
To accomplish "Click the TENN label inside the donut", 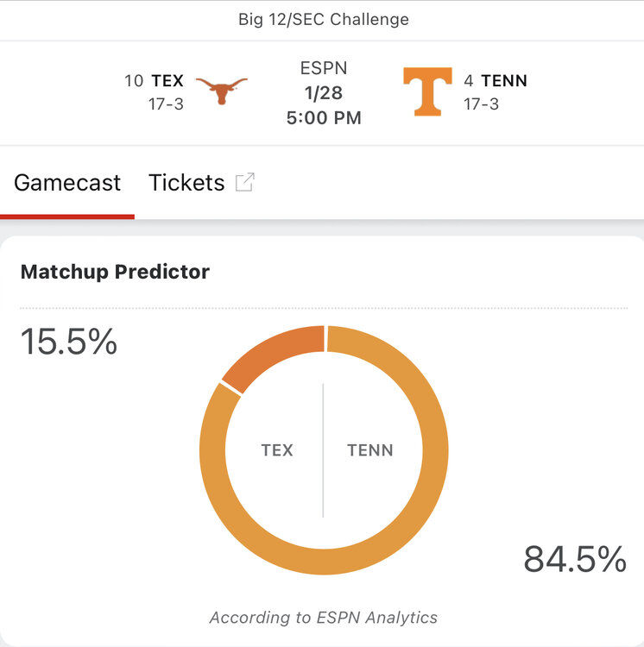I will tap(369, 450).
